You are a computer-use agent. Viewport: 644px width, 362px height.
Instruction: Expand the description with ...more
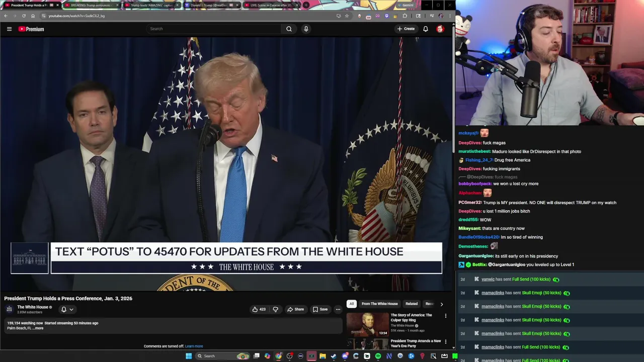(38, 328)
